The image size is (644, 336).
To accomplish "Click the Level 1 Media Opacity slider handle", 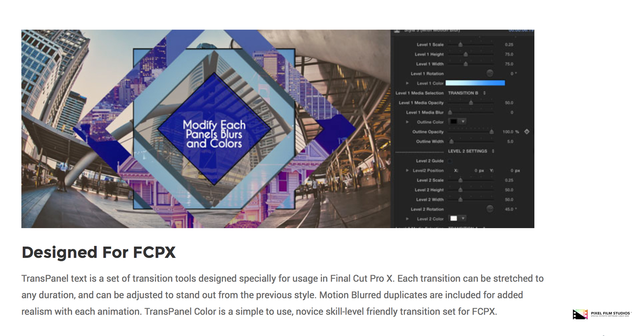I will tap(471, 103).
